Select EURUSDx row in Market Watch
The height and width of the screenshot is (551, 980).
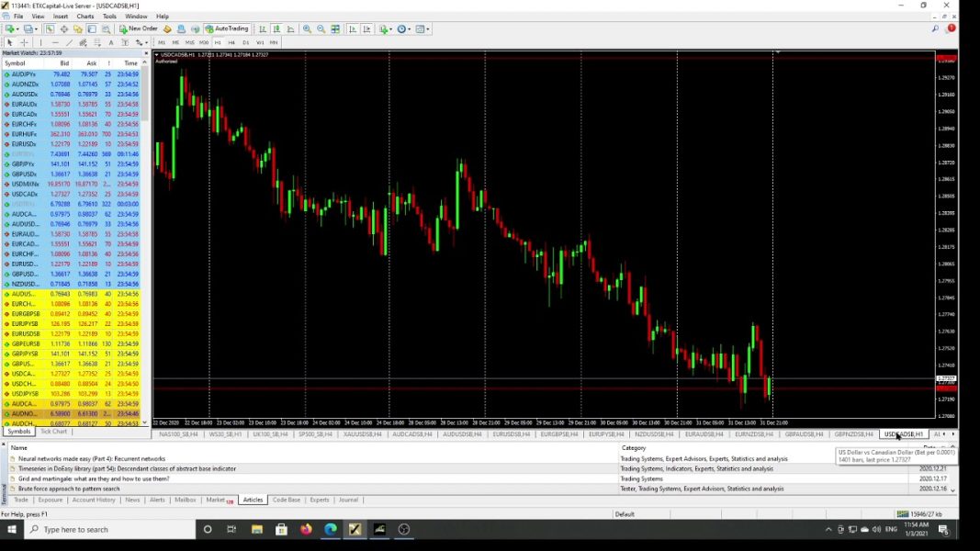coord(24,144)
